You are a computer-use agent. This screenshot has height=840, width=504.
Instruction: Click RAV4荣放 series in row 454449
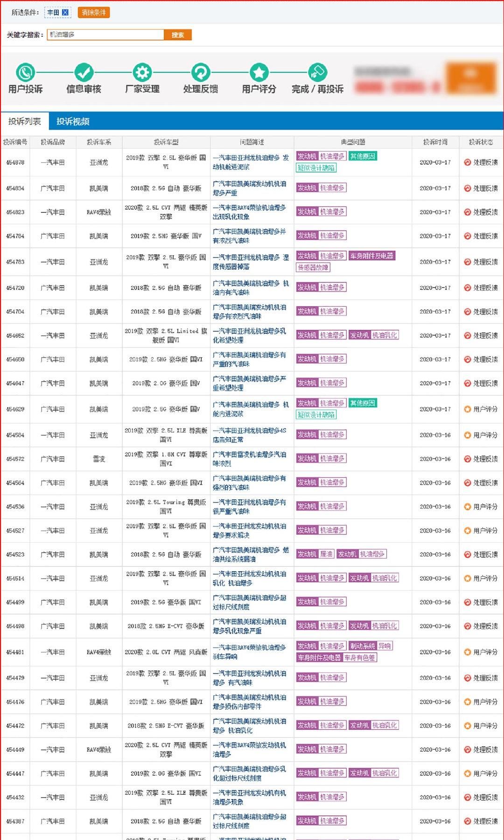[x=99, y=750]
